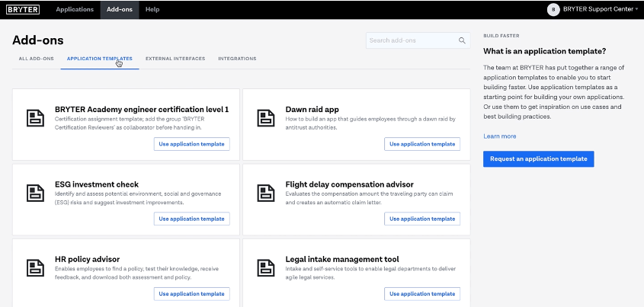Click the ESG investment check template icon

pos(35,193)
